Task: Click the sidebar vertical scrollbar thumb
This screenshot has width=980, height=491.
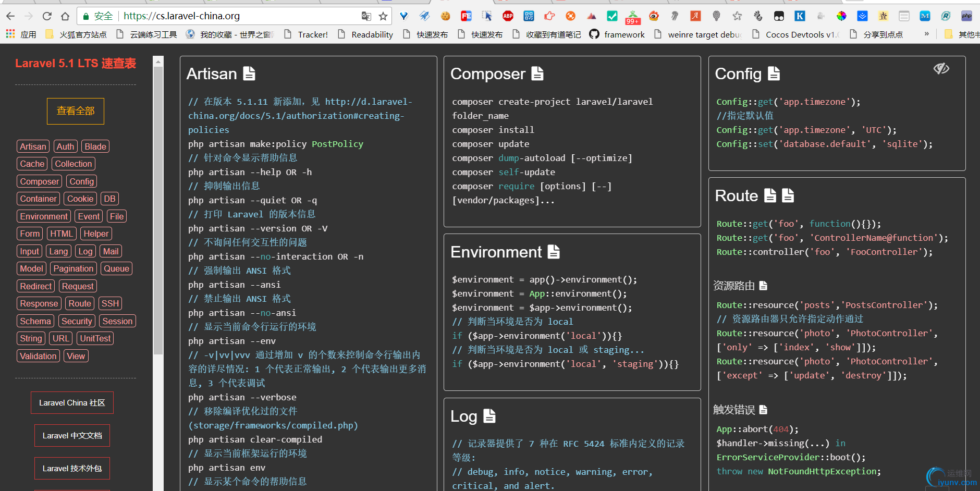Action: 158,210
